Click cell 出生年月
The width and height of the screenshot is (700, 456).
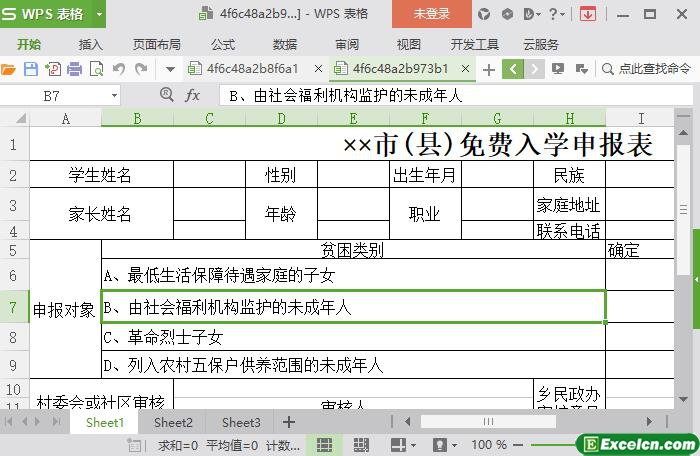425,175
